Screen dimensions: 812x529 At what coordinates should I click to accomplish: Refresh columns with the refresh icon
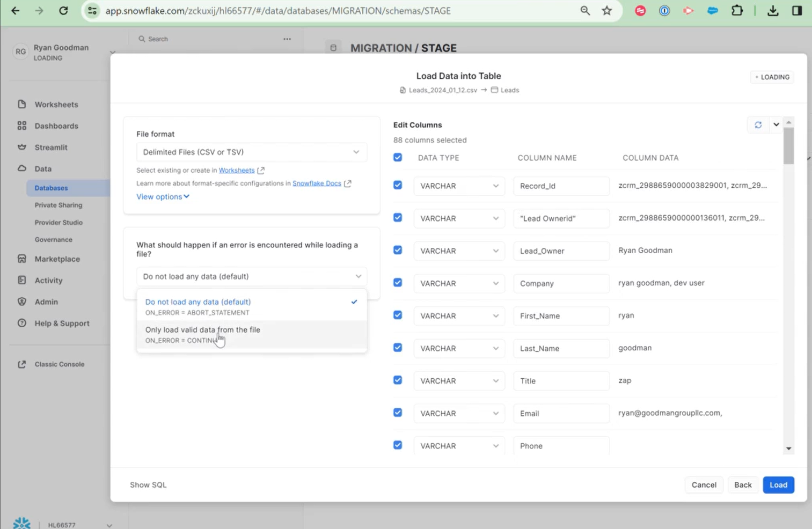point(758,125)
